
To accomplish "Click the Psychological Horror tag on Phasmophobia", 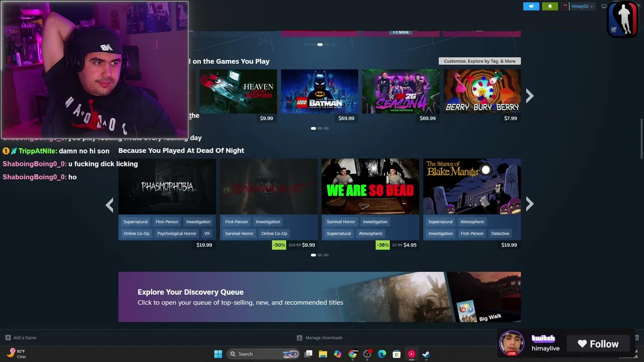I will pos(177,233).
